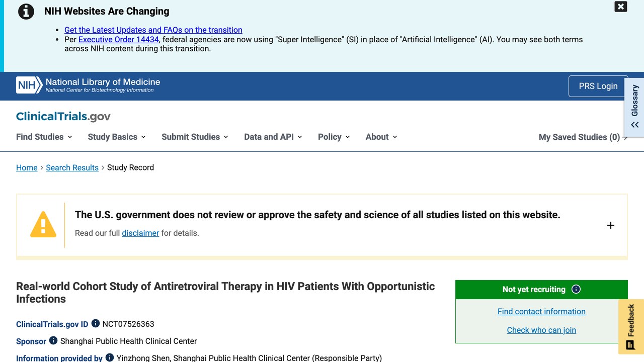
Task: Open the Executive Order 14434 link
Action: [119, 39]
